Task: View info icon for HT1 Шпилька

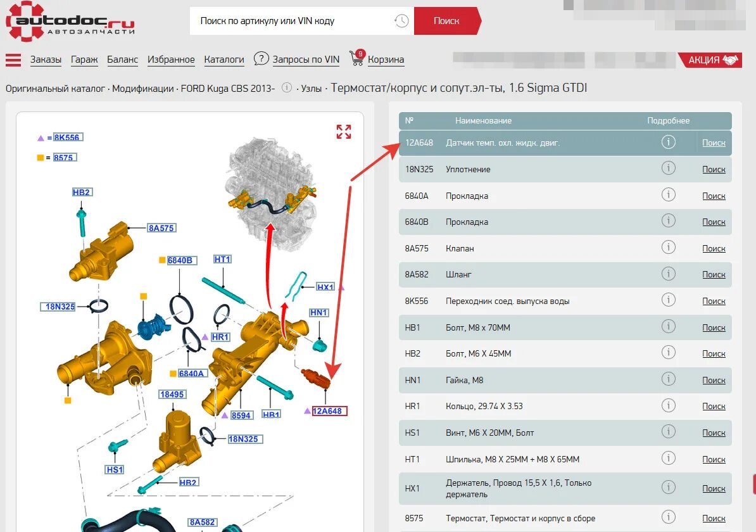Action: pyautogui.click(x=668, y=458)
